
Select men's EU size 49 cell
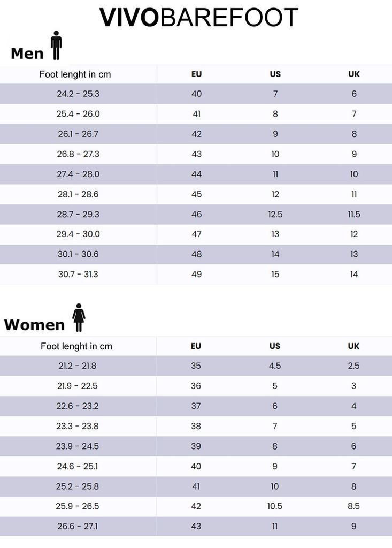[196, 275]
